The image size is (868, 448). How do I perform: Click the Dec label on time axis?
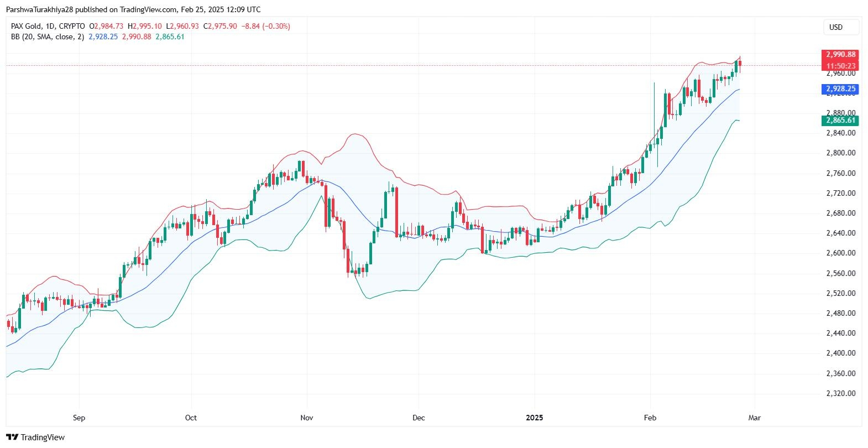tap(419, 418)
